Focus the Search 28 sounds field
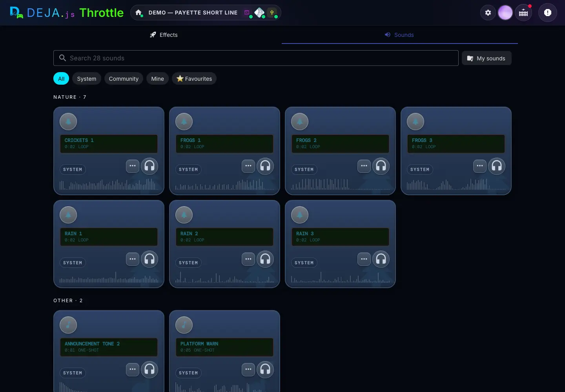 click(x=256, y=58)
